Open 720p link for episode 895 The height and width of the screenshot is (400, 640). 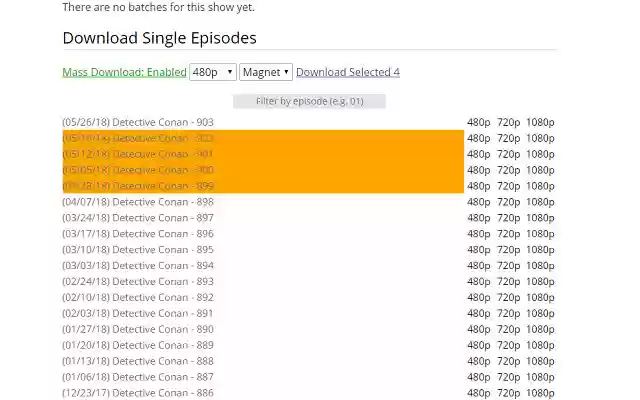click(508, 250)
